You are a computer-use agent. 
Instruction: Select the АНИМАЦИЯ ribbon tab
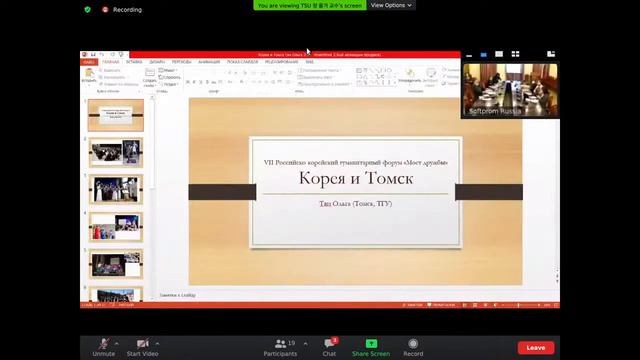209,62
